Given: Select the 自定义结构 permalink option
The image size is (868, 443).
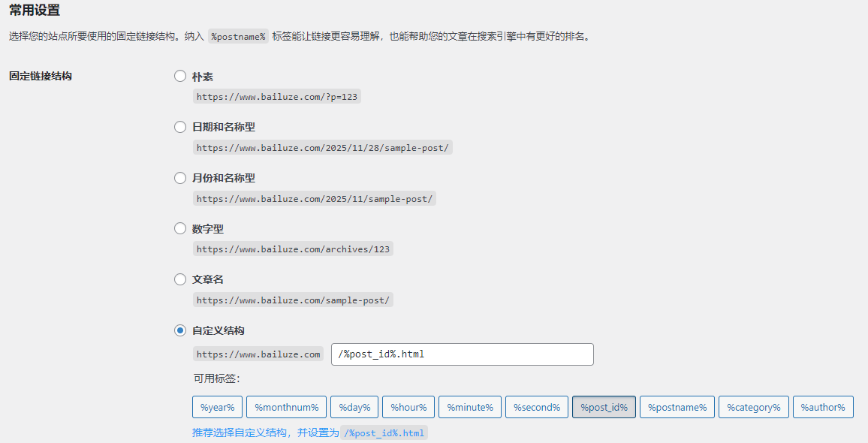Looking at the screenshot, I should click(x=180, y=330).
